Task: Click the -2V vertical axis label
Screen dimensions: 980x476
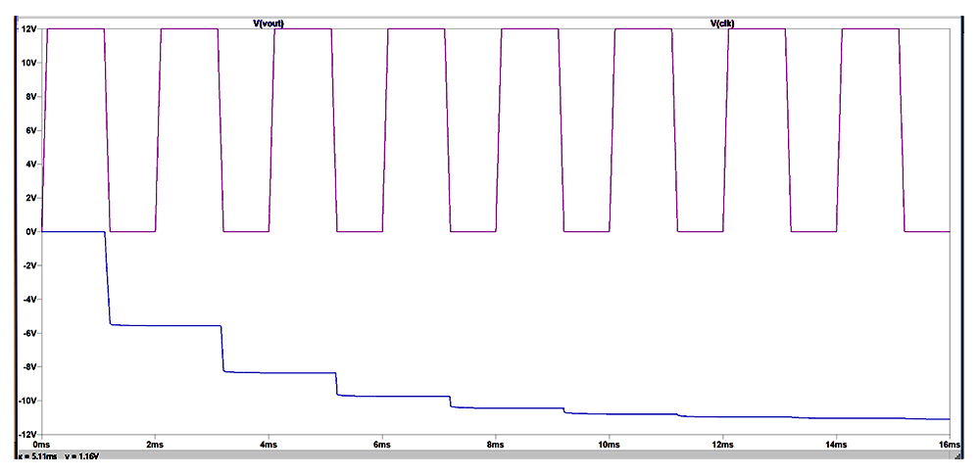Action: pyautogui.click(x=30, y=265)
